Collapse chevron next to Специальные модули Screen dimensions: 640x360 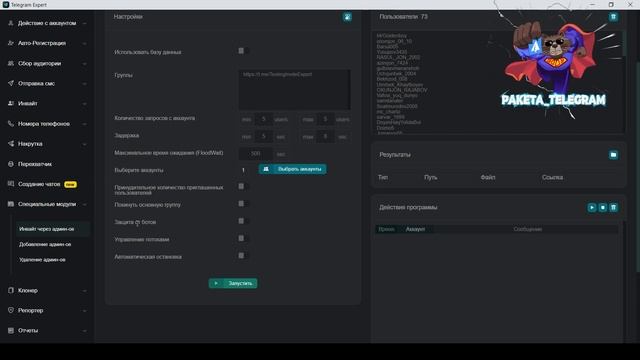coord(84,204)
